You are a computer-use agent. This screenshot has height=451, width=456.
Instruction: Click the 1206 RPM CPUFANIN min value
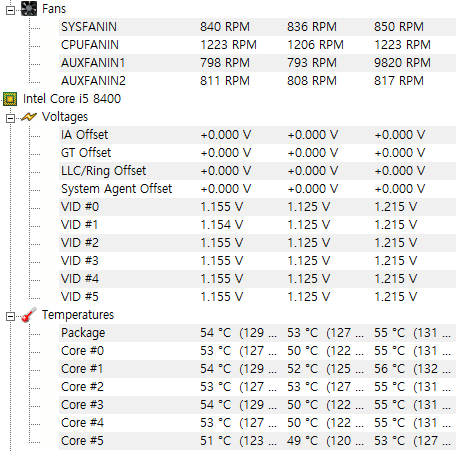(x=315, y=45)
